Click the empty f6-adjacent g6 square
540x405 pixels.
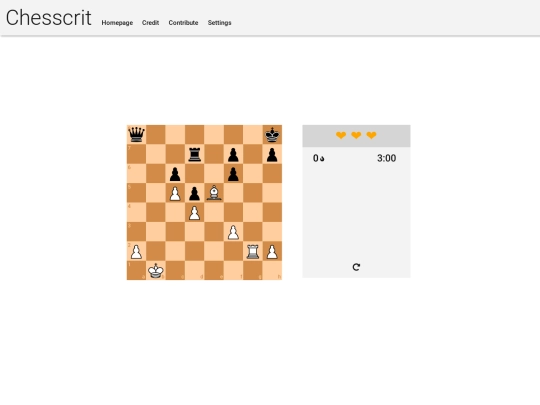point(253,174)
